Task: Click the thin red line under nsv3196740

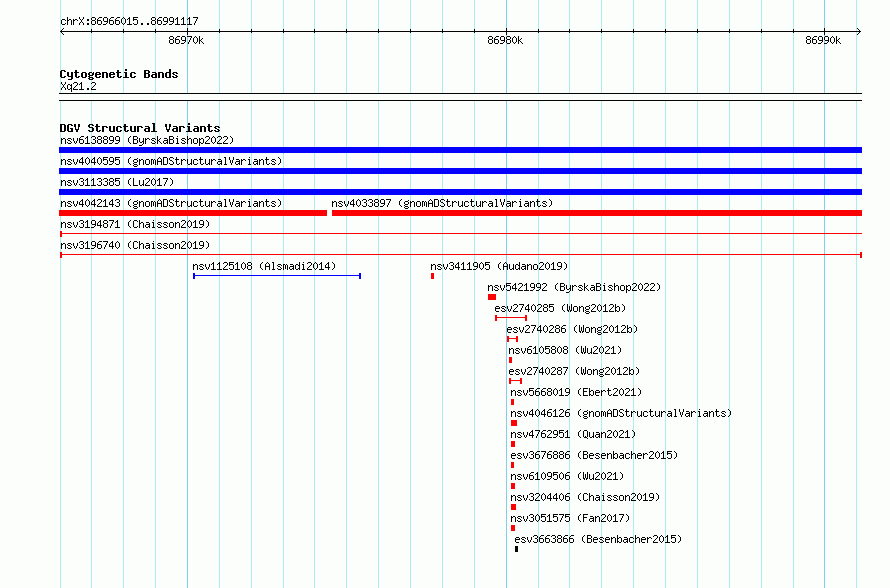Action: 461,255
